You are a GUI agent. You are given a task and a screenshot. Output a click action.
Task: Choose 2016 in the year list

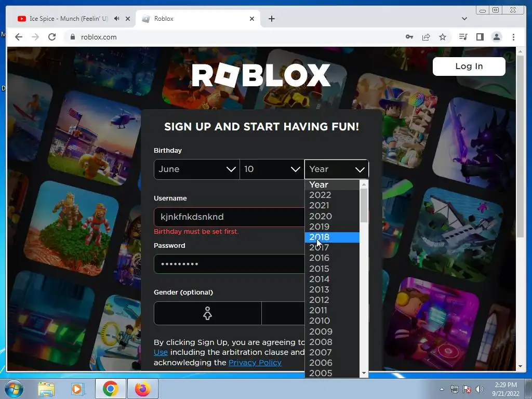point(332,258)
